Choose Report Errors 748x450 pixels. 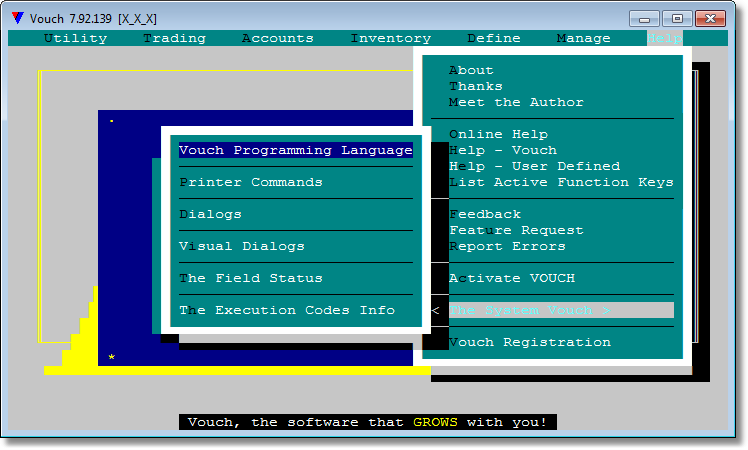[507, 246]
